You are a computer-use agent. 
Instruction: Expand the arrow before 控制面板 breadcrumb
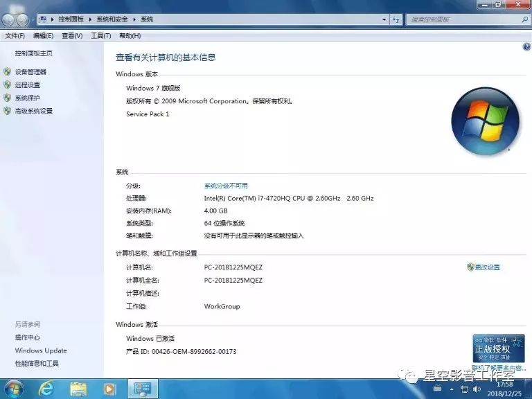point(52,19)
